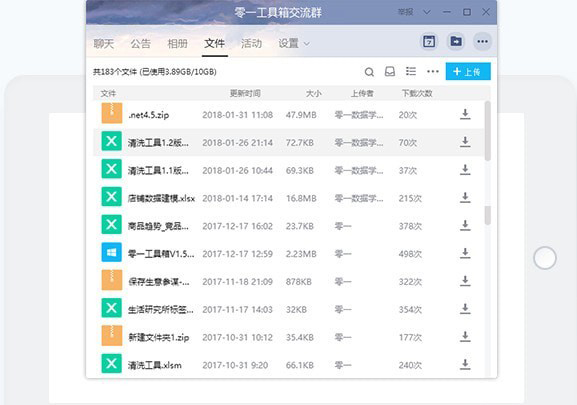Click 举报 report link in title bar
Image resolution: width=577 pixels, height=405 pixels.
point(405,12)
